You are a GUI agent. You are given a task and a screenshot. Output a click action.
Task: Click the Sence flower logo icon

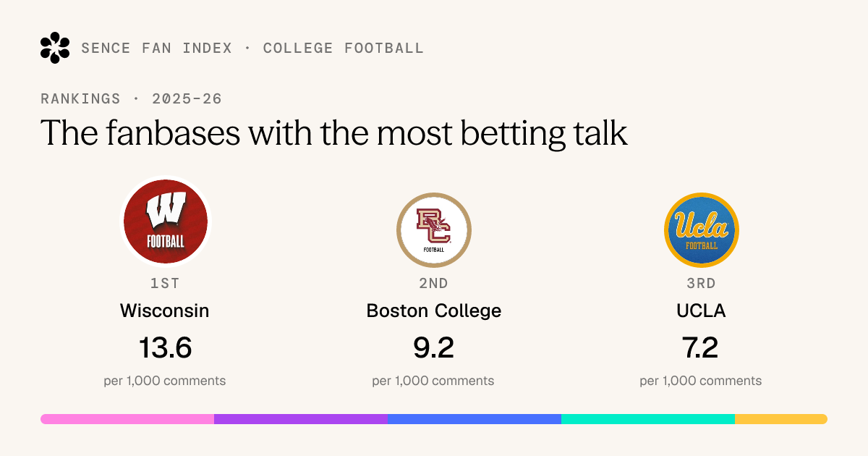(55, 48)
